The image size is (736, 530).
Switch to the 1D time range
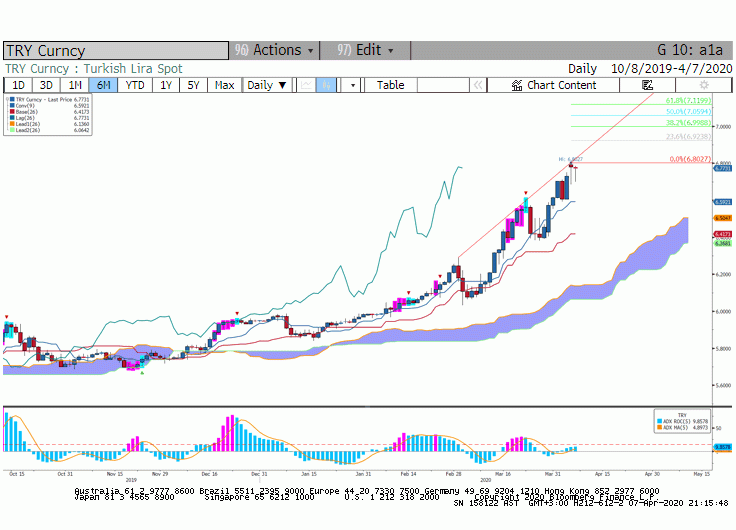[x=18, y=85]
